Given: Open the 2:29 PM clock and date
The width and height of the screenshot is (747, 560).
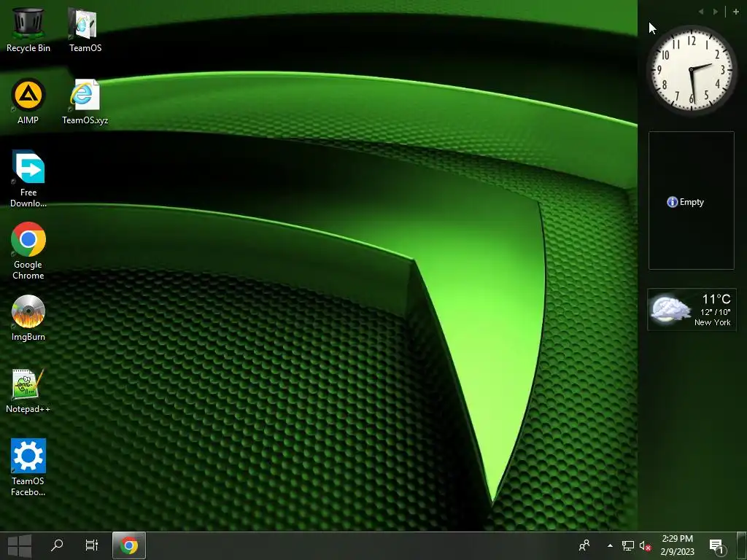Looking at the screenshot, I should [678, 545].
